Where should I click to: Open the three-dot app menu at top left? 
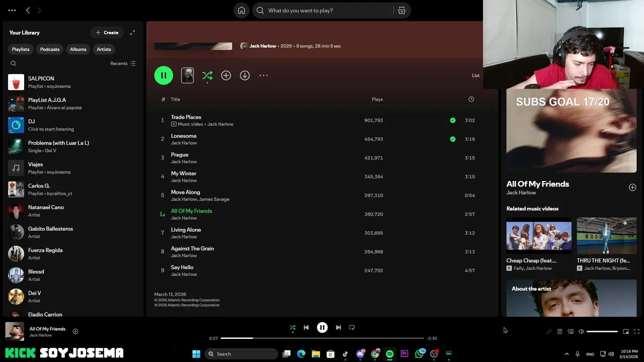click(x=12, y=11)
